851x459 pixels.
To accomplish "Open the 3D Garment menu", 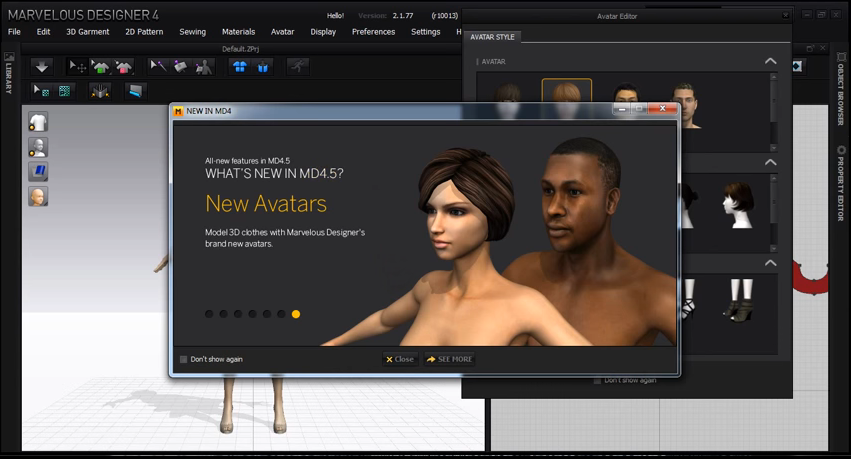I will (x=87, y=31).
